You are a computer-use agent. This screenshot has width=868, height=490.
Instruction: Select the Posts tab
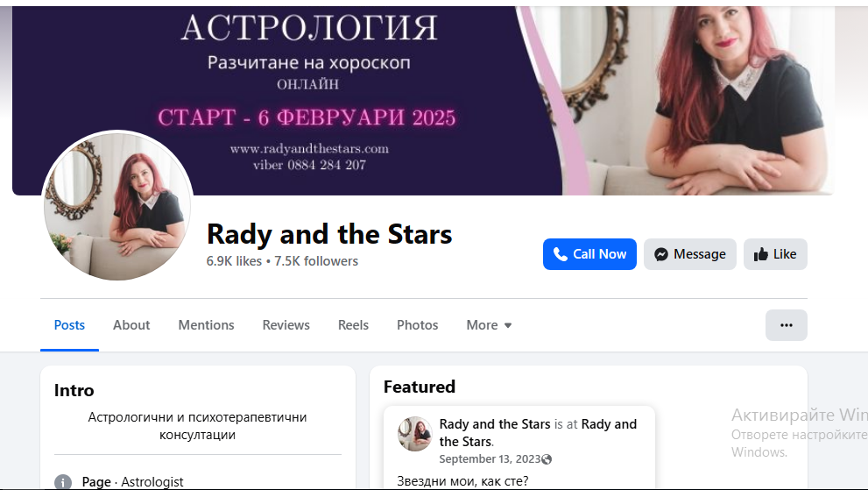[x=69, y=325]
